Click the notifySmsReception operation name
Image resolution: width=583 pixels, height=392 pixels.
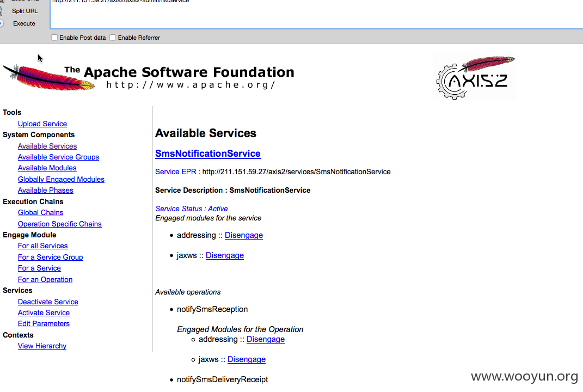[212, 309]
